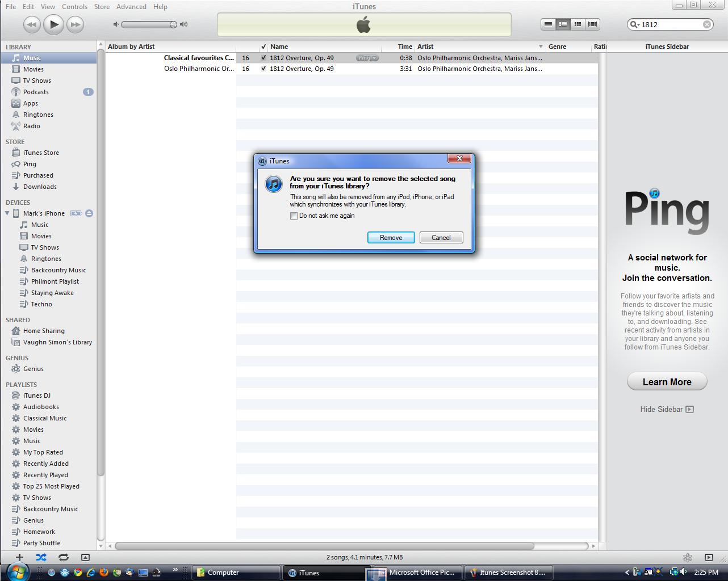
Task: Open the Edit menu
Action: point(28,7)
